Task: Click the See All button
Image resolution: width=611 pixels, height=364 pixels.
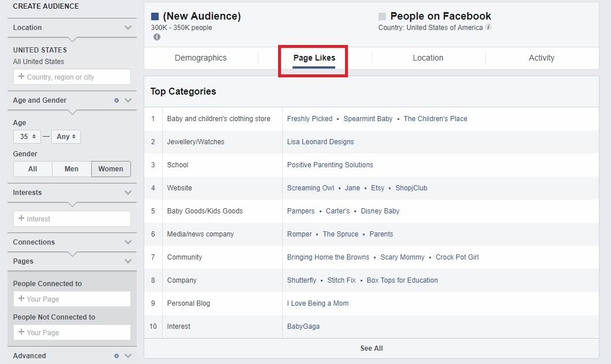Action: click(x=371, y=348)
